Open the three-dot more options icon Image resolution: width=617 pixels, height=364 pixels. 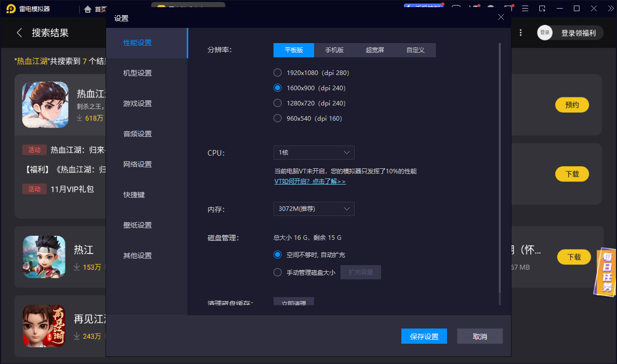521,32
